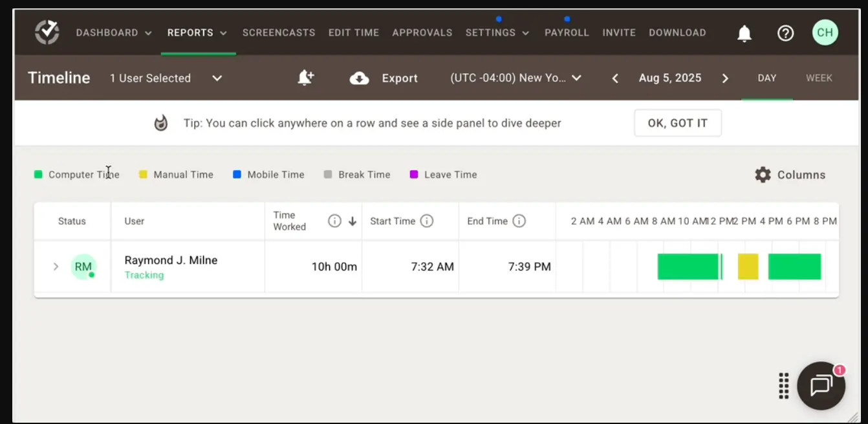Click the End Time info icon
The image size is (868, 424).
pos(519,221)
